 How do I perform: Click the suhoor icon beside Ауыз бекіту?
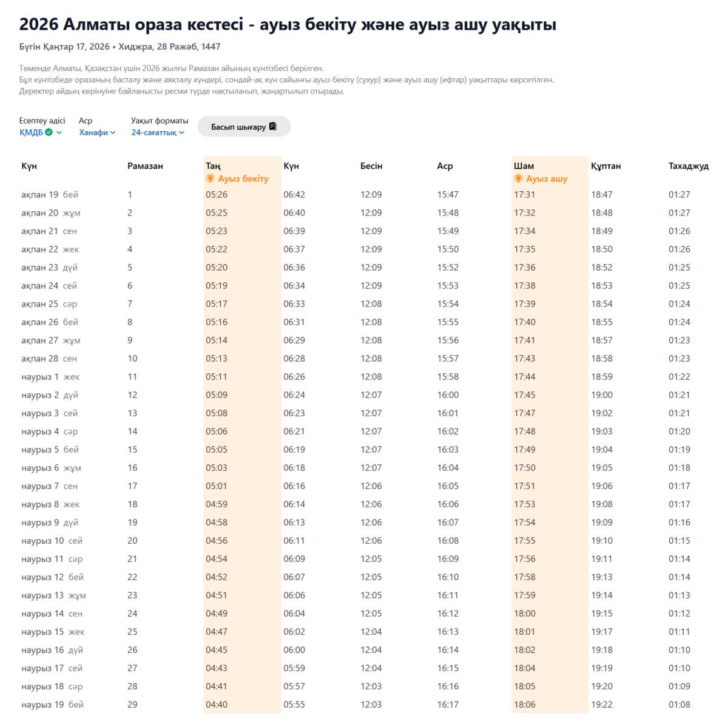pyautogui.click(x=211, y=178)
